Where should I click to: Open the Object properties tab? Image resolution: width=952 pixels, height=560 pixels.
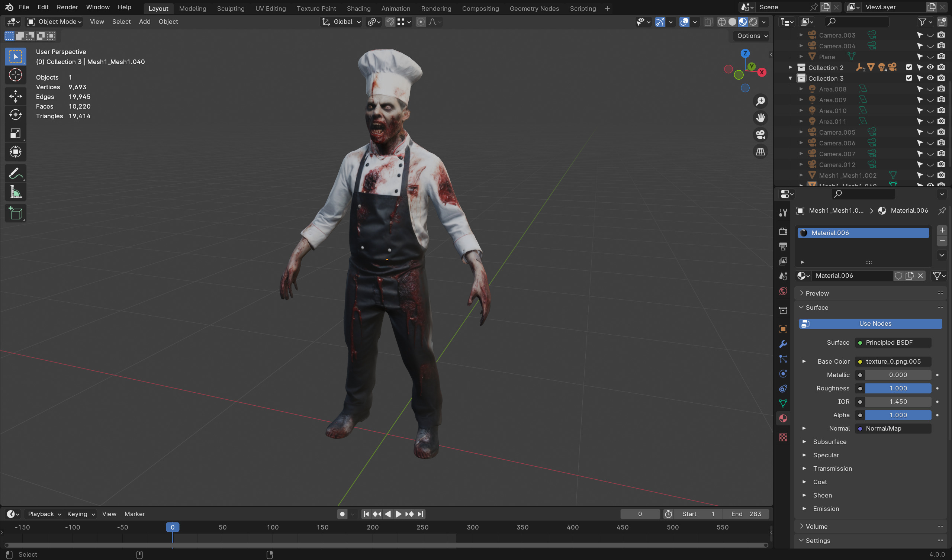[783, 329]
